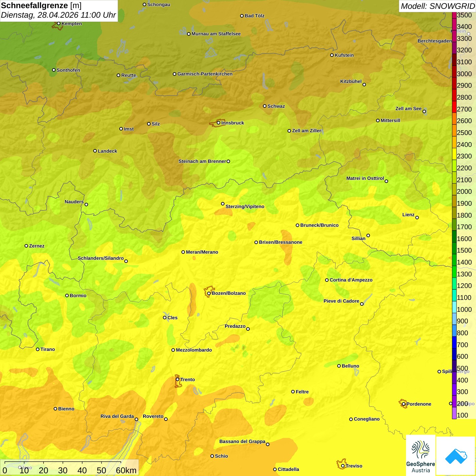Click the 'Kufstein' label
The image size is (476, 476).
click(x=344, y=55)
